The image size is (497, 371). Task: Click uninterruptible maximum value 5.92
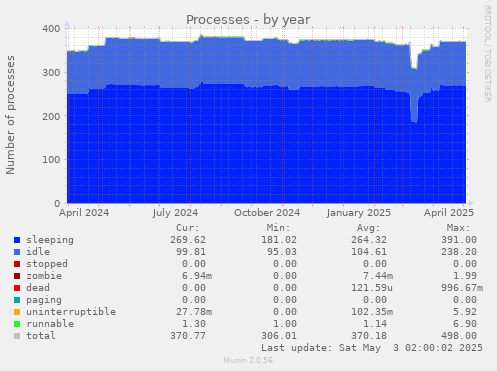pyautogui.click(x=465, y=312)
